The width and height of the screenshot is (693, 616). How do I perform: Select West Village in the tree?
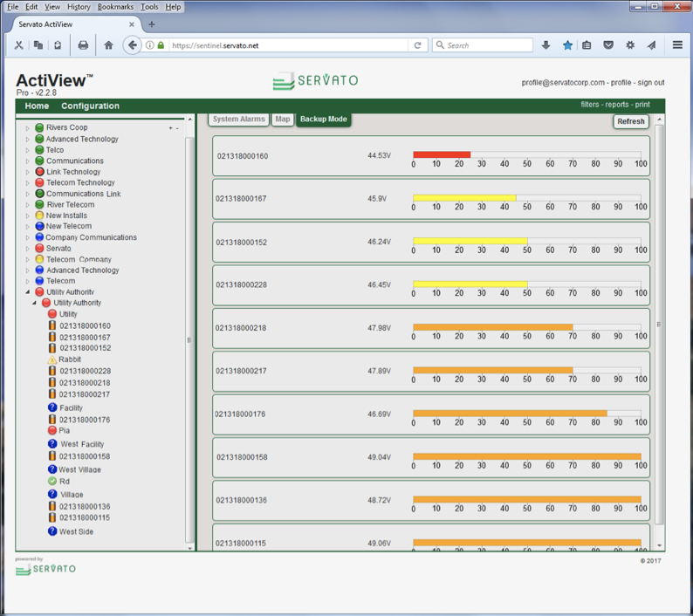(80, 469)
